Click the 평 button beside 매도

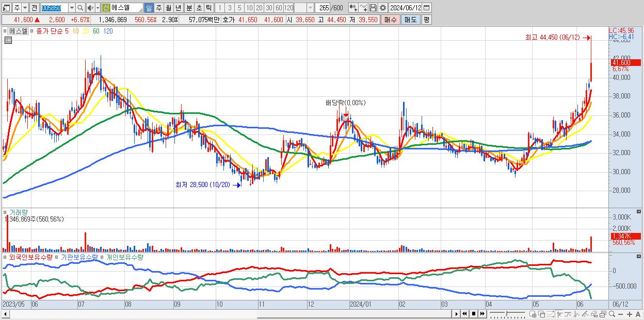pyautogui.click(x=426, y=20)
